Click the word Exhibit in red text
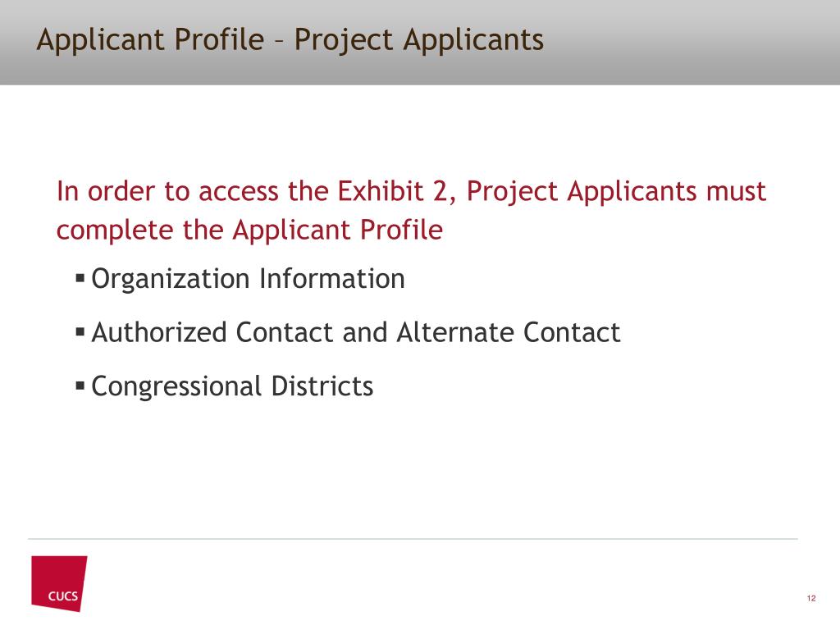 (x=381, y=191)
